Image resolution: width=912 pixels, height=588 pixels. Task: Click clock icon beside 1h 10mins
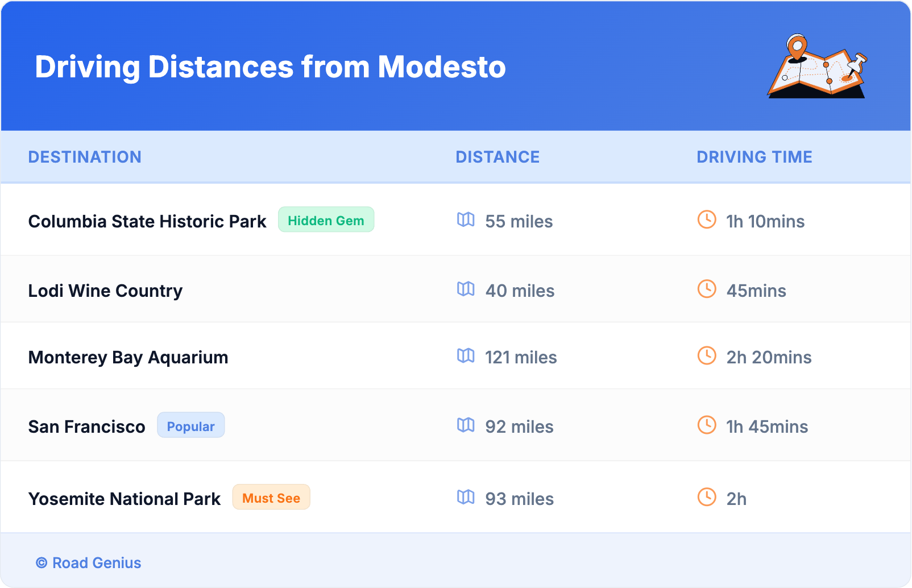coord(707,220)
